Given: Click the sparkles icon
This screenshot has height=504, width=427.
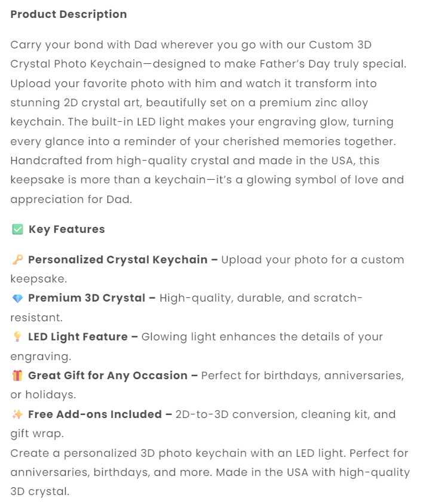Looking at the screenshot, I should [x=17, y=414].
